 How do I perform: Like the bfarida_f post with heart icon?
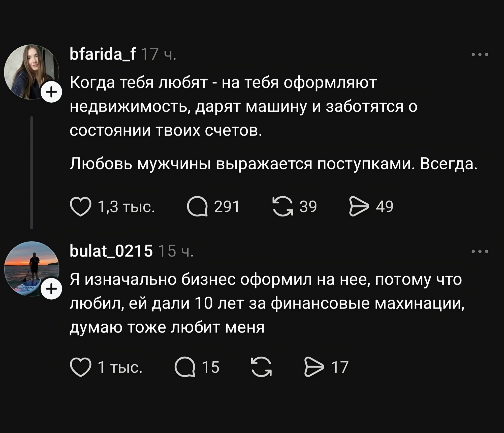(x=81, y=207)
